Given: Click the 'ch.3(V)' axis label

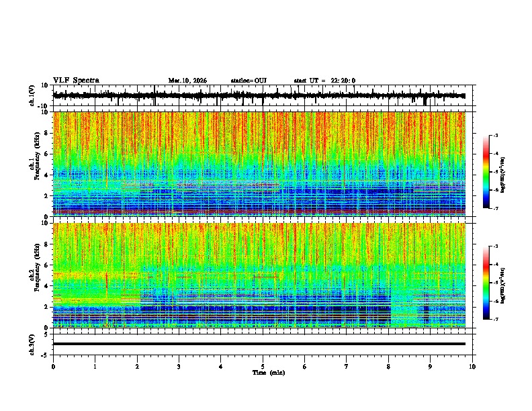Looking at the screenshot, I should [32, 345].
